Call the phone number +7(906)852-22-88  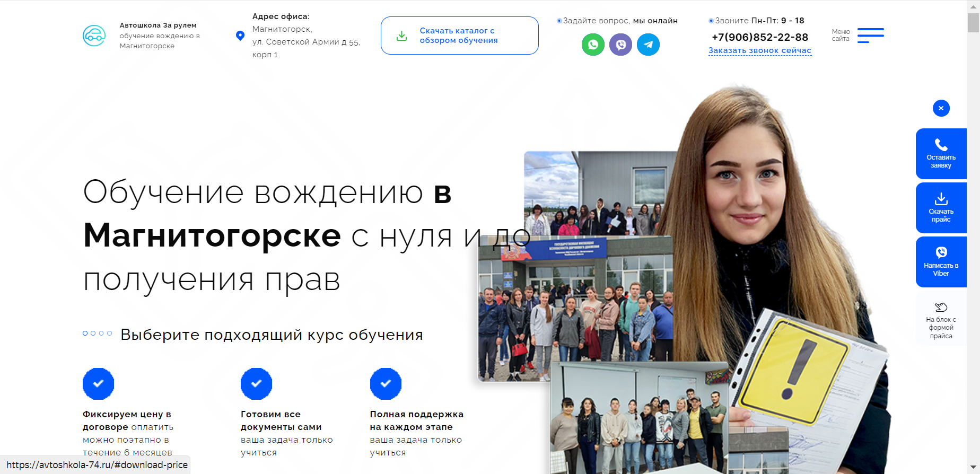coord(759,37)
